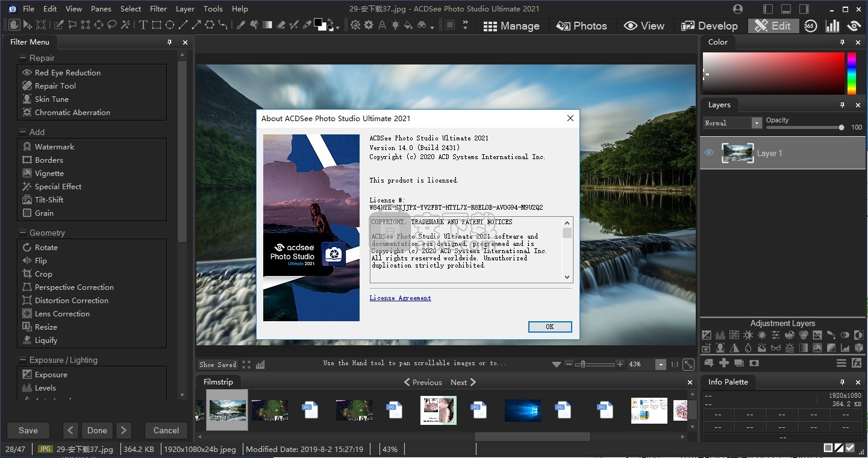Viewport: 868px width, 458px height.
Task: Add an Exposure adjustment layer
Action: point(707,335)
